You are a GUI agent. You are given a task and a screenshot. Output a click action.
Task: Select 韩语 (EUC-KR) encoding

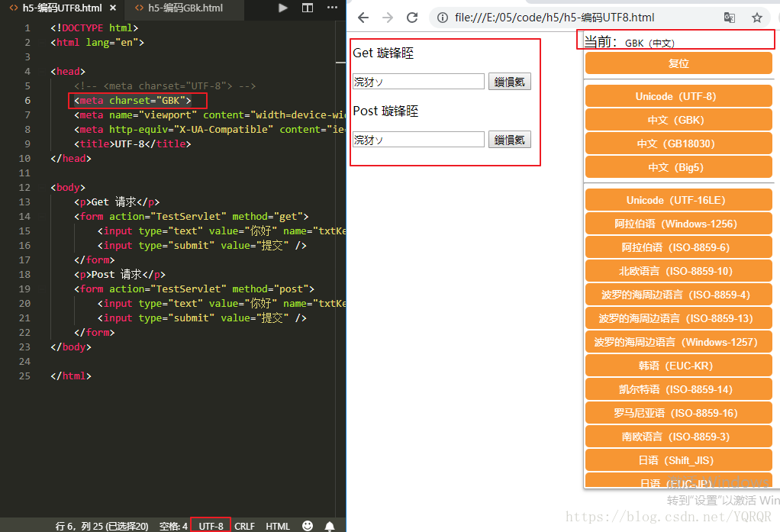click(x=678, y=366)
